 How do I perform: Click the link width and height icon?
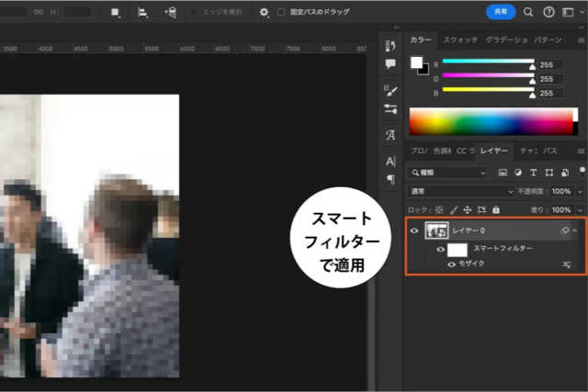point(39,12)
